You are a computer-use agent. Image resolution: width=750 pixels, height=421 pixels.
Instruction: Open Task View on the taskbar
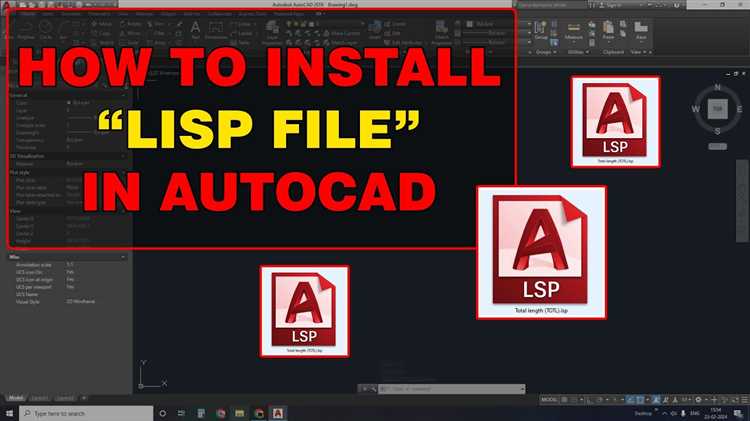pyautogui.click(x=181, y=413)
